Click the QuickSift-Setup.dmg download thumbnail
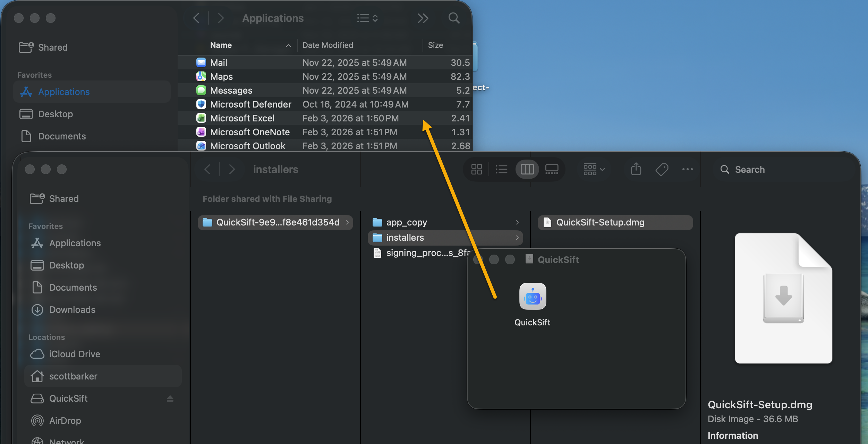Screen dimensions: 868x444 [783, 298]
